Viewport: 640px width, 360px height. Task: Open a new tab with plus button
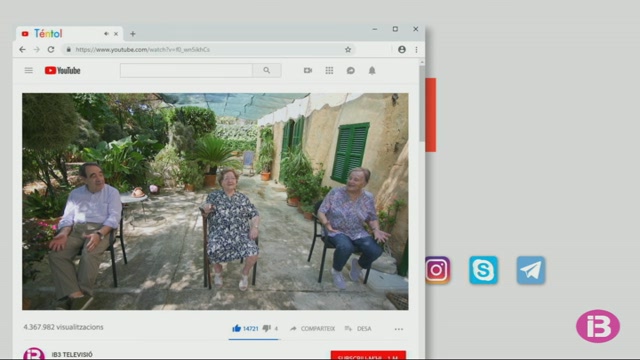click(133, 34)
